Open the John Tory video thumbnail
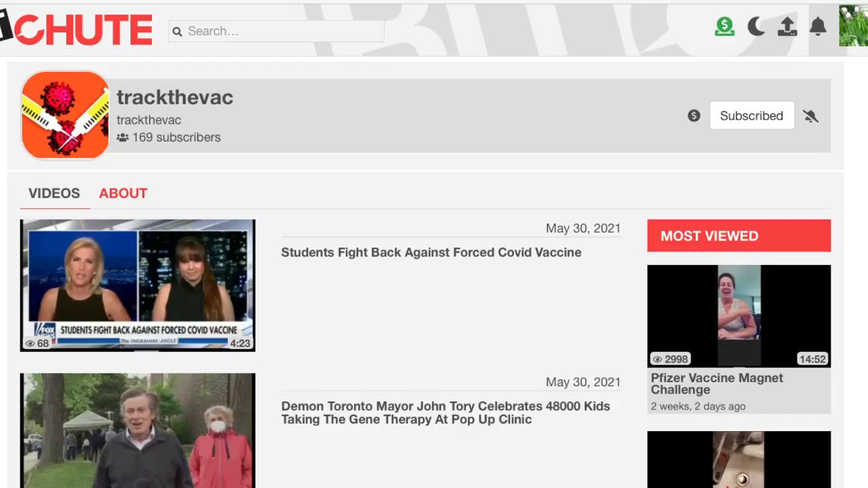This screenshot has height=488, width=868. [138, 430]
